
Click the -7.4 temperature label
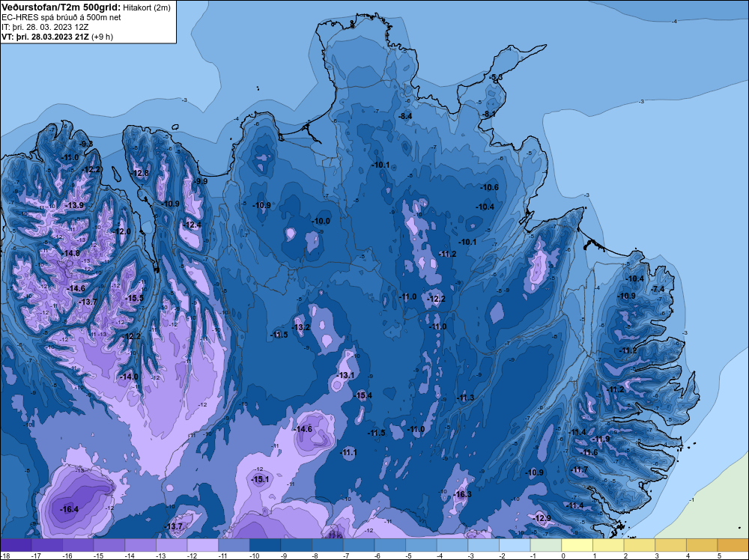[658, 289]
